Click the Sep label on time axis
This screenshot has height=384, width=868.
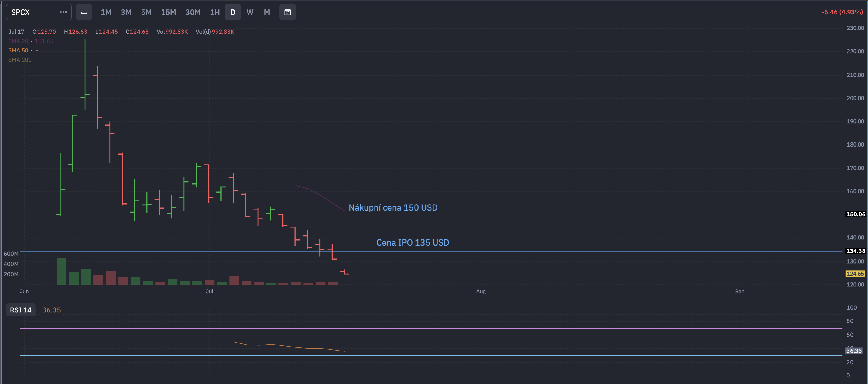[x=740, y=291]
